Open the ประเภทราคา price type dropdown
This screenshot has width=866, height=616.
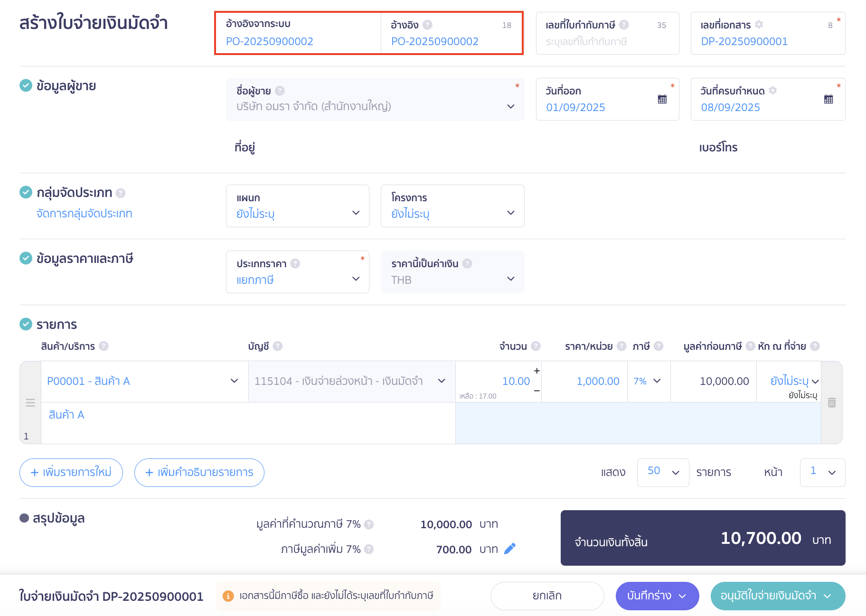pos(297,272)
